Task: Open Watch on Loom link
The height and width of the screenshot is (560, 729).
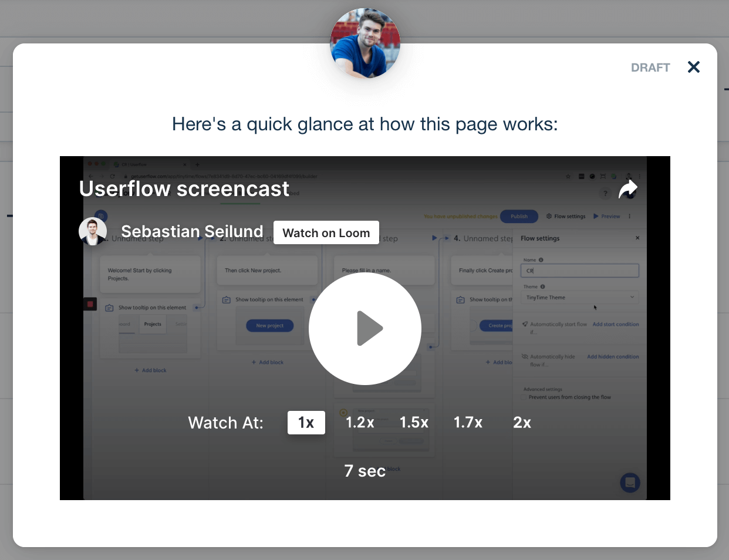Action: (x=326, y=232)
